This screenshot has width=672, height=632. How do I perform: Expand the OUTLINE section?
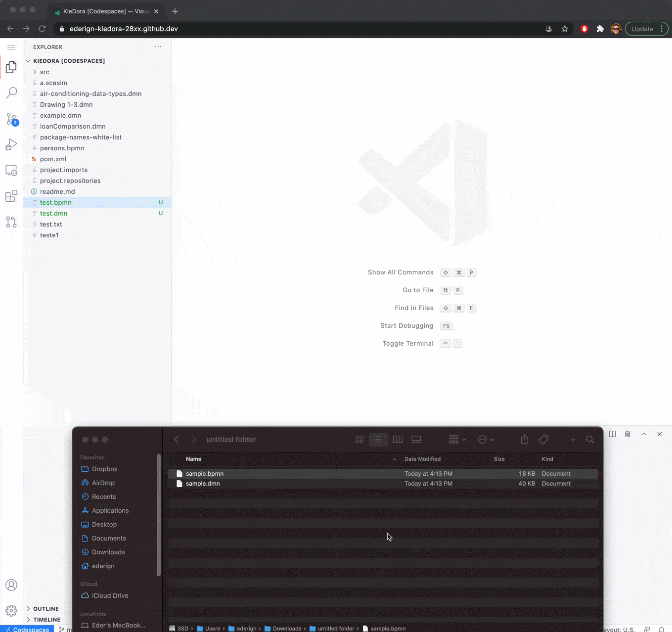(x=46, y=609)
